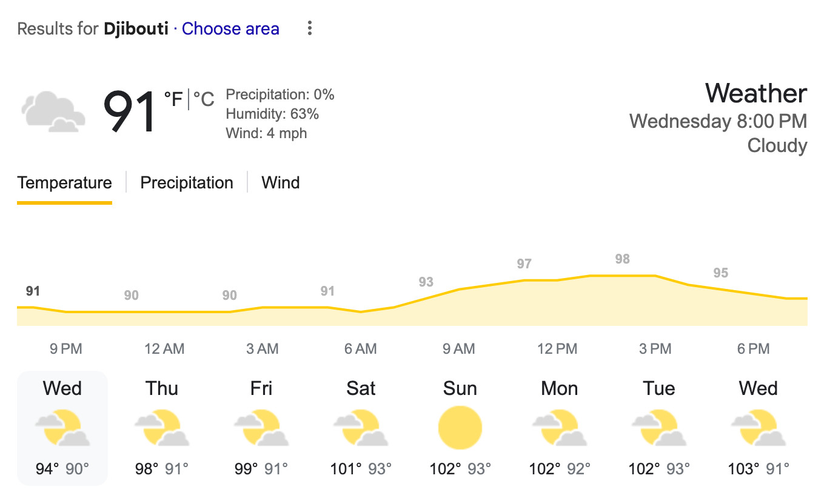Select the Temperature tab
Image resolution: width=827 pixels, height=504 pixels.
(x=64, y=183)
